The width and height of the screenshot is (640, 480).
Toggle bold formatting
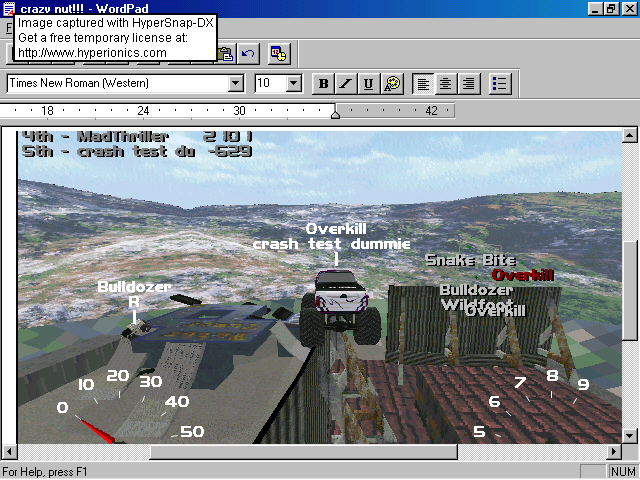pos(323,84)
